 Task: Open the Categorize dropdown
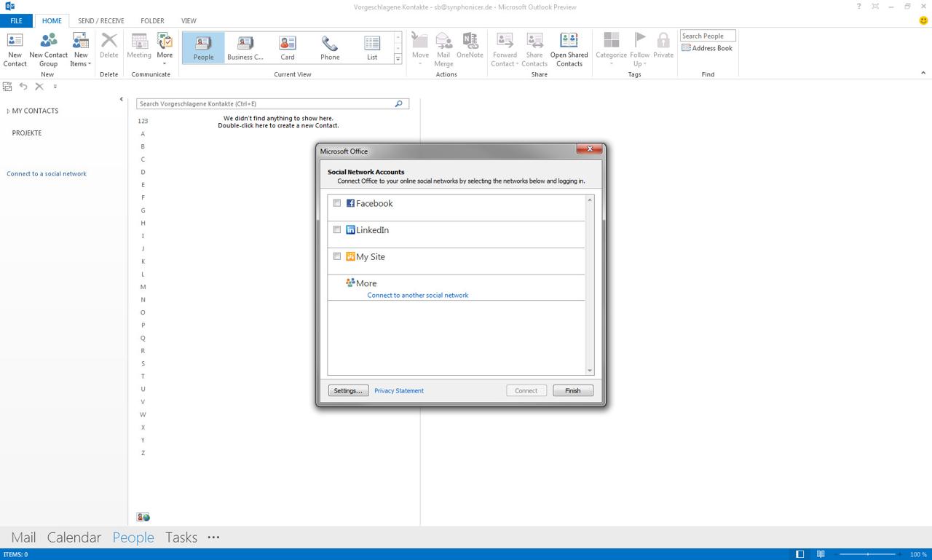point(611,50)
